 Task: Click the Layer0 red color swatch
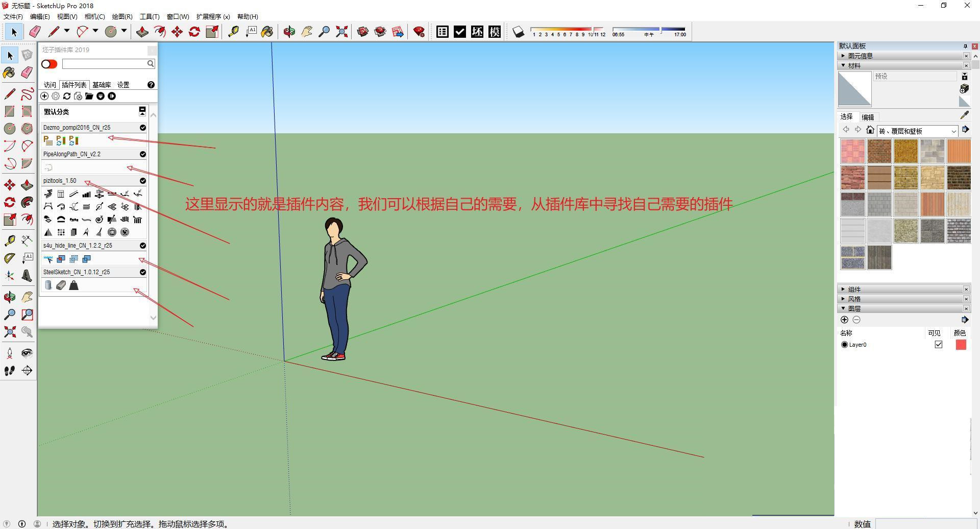click(x=961, y=345)
